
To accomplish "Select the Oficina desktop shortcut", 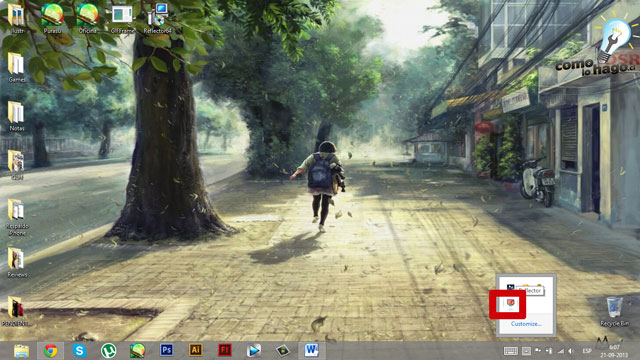I will pos(87,18).
